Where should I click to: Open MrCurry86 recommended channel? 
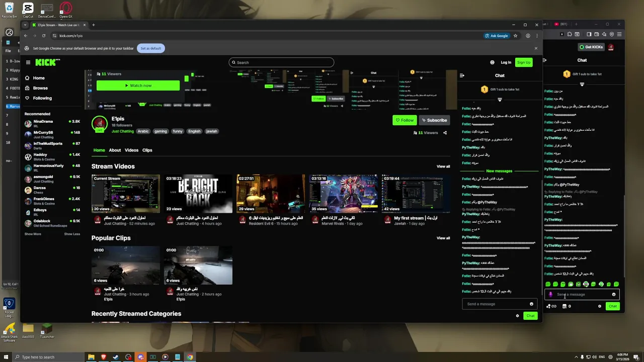tap(52, 134)
